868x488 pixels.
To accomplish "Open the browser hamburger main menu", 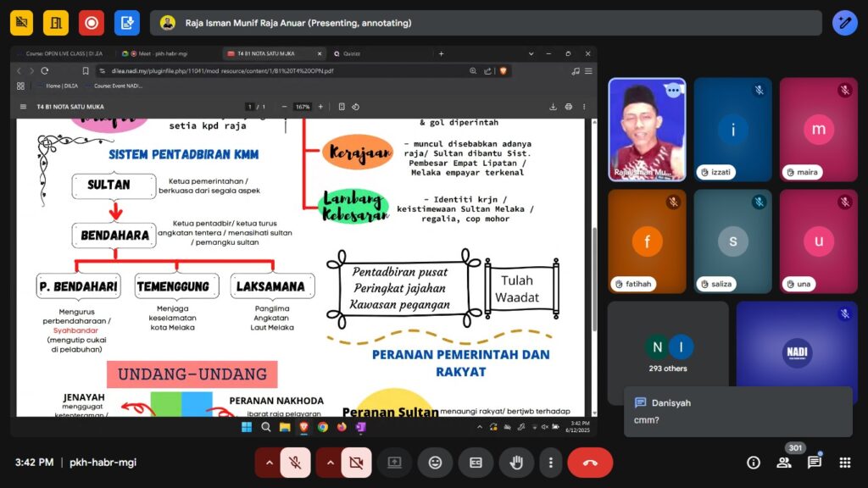I will (x=588, y=71).
